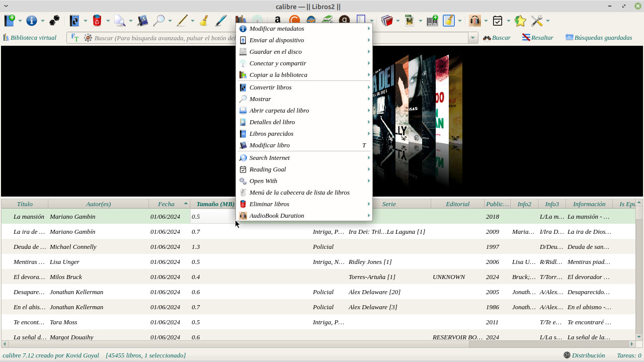Viewport: 644px width, 362px height.
Task: Click the fountain pen toolbar icon
Action: point(221,21)
